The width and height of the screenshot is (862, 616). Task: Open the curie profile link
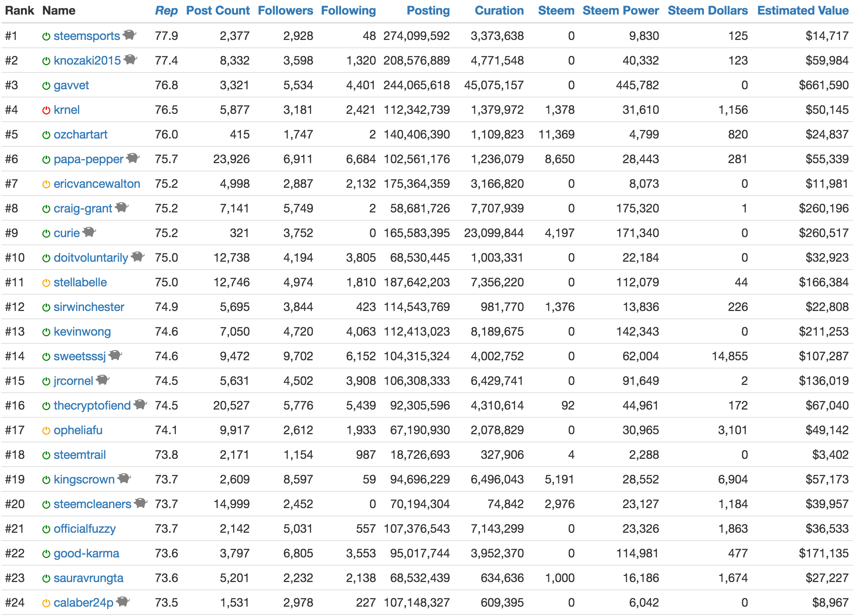67,233
